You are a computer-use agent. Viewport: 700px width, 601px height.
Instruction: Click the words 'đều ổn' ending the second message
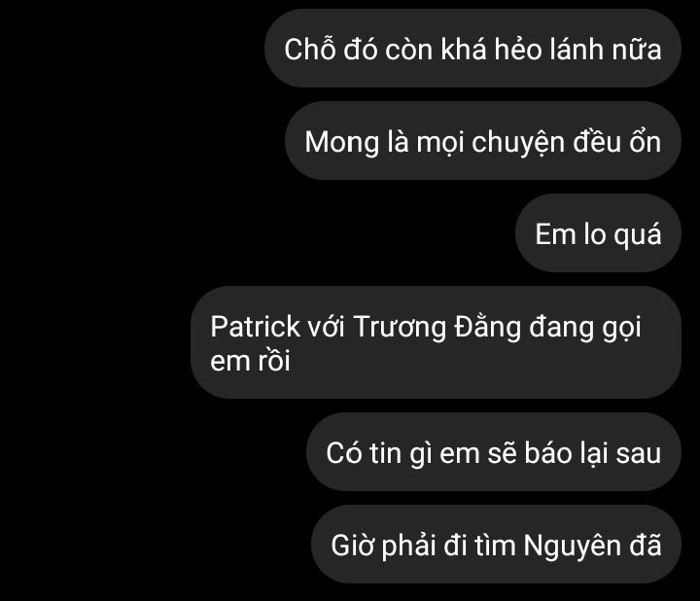click(617, 142)
